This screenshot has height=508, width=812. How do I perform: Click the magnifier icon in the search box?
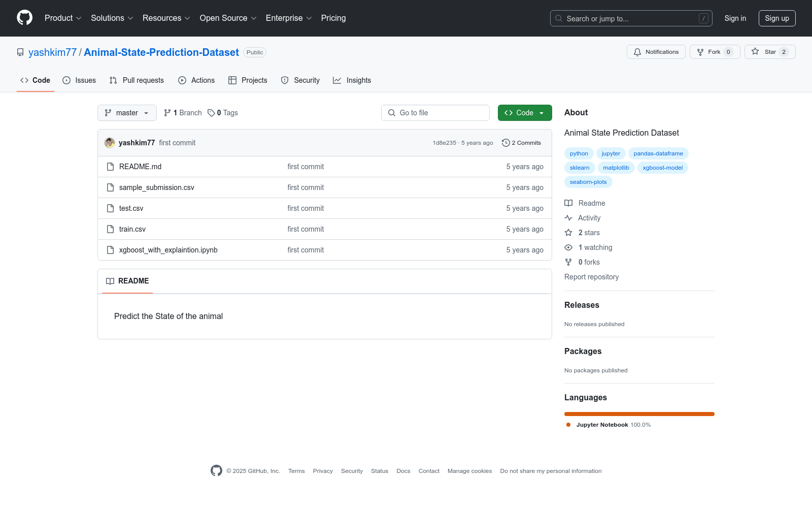pyautogui.click(x=559, y=18)
